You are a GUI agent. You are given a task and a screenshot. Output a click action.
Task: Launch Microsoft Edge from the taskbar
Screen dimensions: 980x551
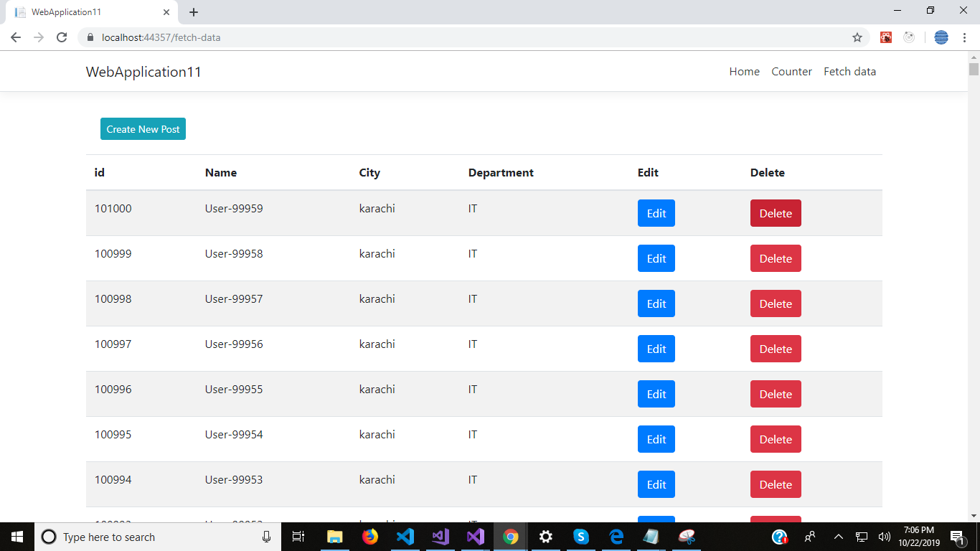click(616, 537)
